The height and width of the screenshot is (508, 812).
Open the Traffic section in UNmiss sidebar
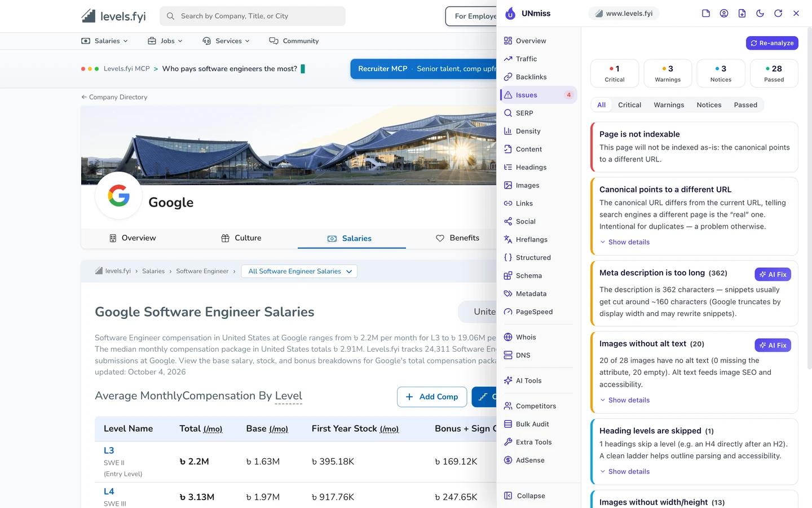539,59
